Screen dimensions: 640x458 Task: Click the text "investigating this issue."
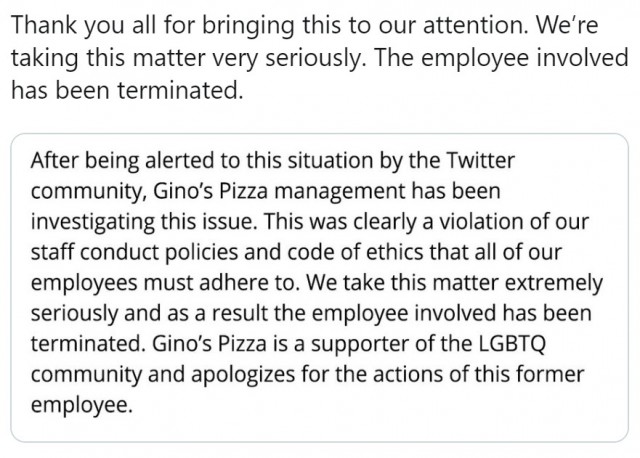(x=144, y=222)
